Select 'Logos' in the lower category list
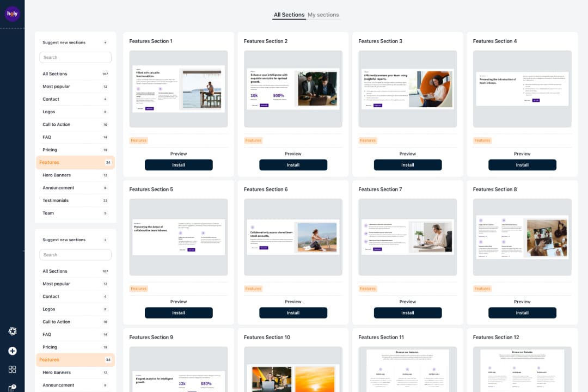The height and width of the screenshot is (392, 588). point(75,309)
